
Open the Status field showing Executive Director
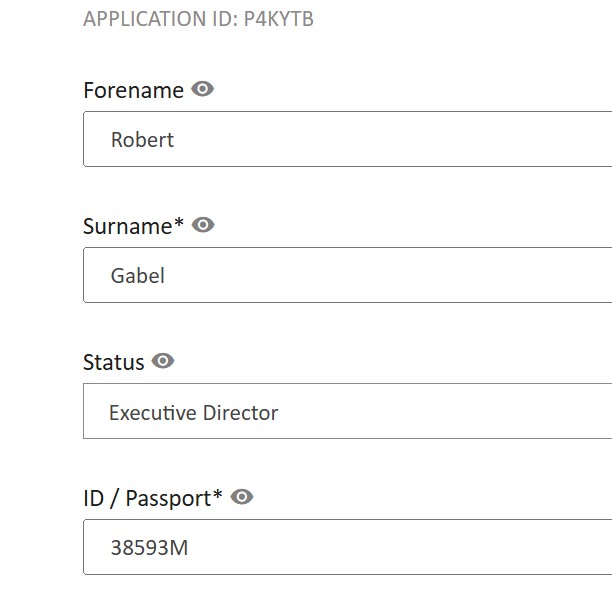[347, 411]
